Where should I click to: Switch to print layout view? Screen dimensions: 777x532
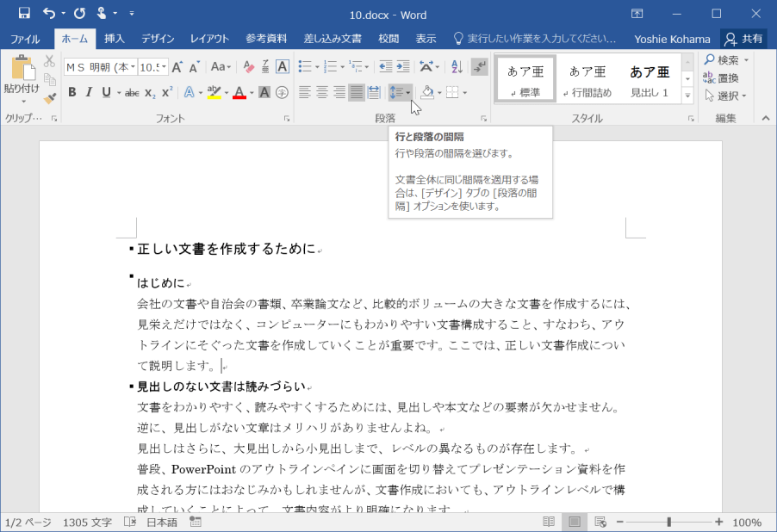click(x=575, y=522)
